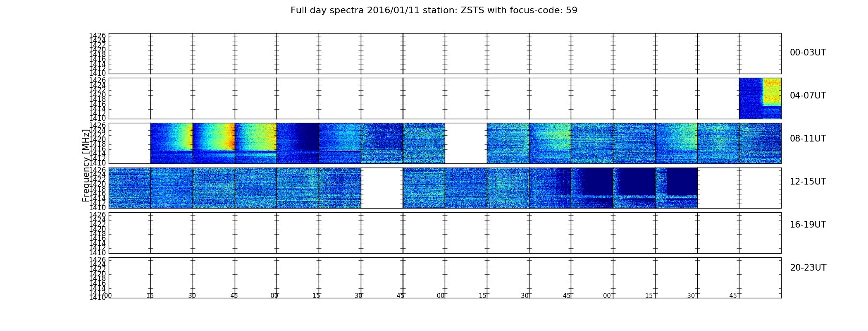This screenshot has width=868, height=331.
Task: Click the first spectrum tile in the 12-15UT row
Action: click(130, 188)
